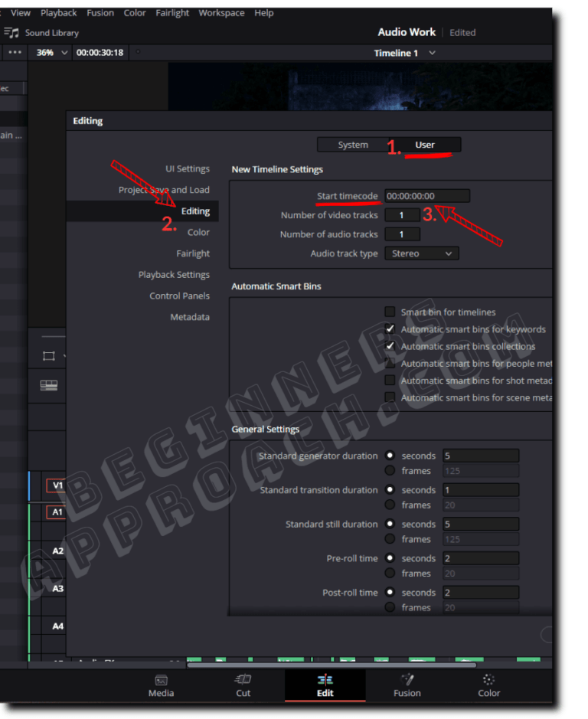Screen dimensions: 588x719
Task: Select the A2 audio track header
Action: click(x=57, y=551)
